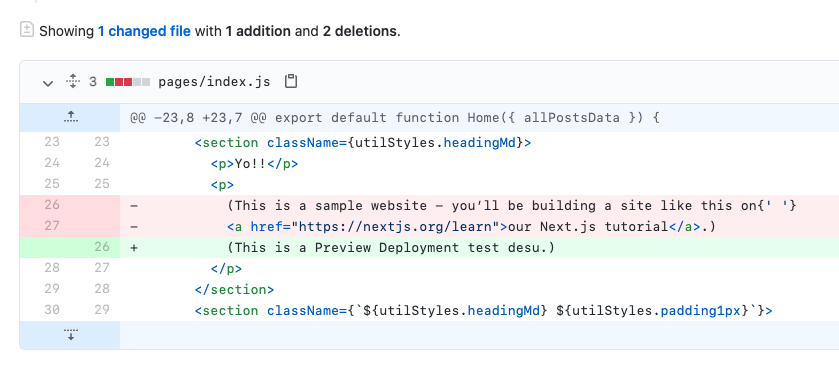Viewport: 839px width, 373px height.
Task: Select new line number 29
Action: [102, 310]
